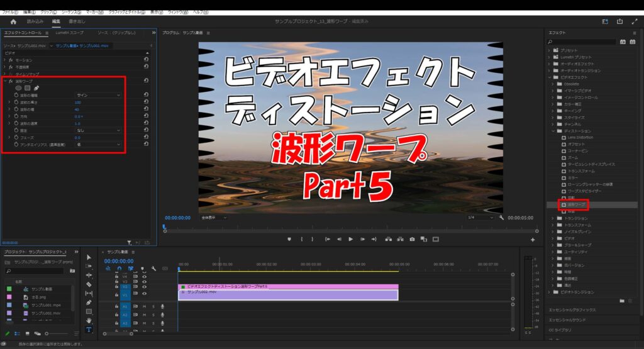This screenshot has height=349, width=644.
Task: Create 4-point polygon mask for 波形ワープ
Action: [28, 88]
